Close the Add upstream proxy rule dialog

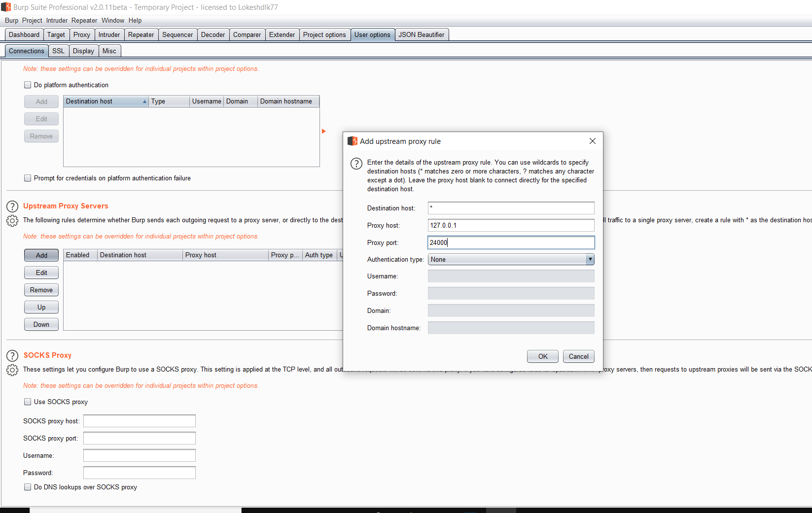click(593, 141)
